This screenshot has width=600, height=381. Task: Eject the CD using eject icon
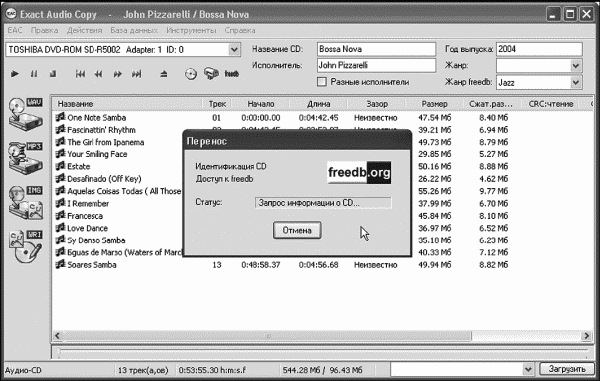164,74
